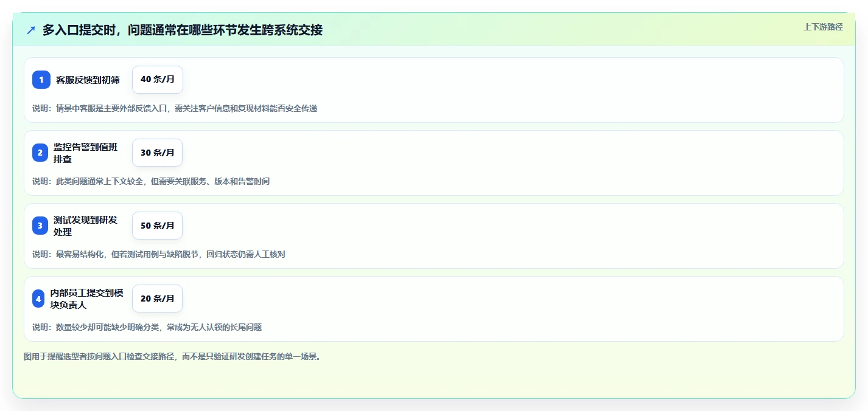Select the 上下游路径 label in header

click(x=824, y=27)
